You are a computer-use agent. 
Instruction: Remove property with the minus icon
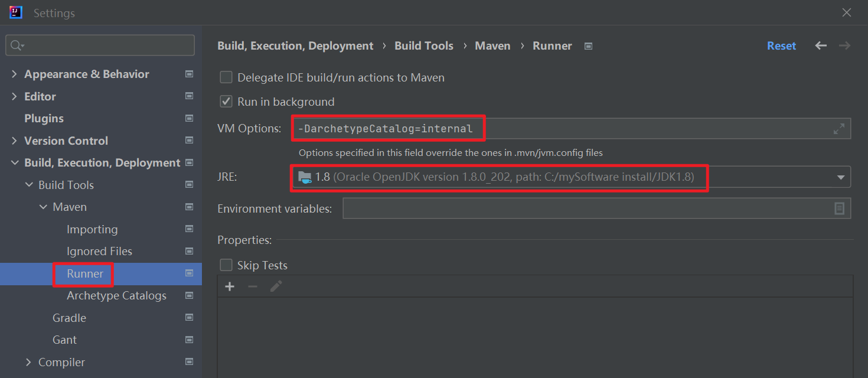click(253, 286)
